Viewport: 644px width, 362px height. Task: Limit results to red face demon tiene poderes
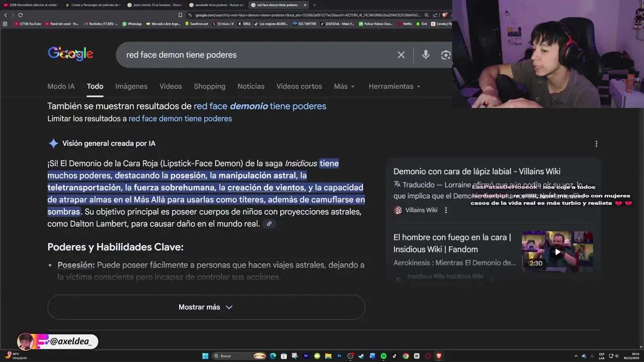coord(180,119)
